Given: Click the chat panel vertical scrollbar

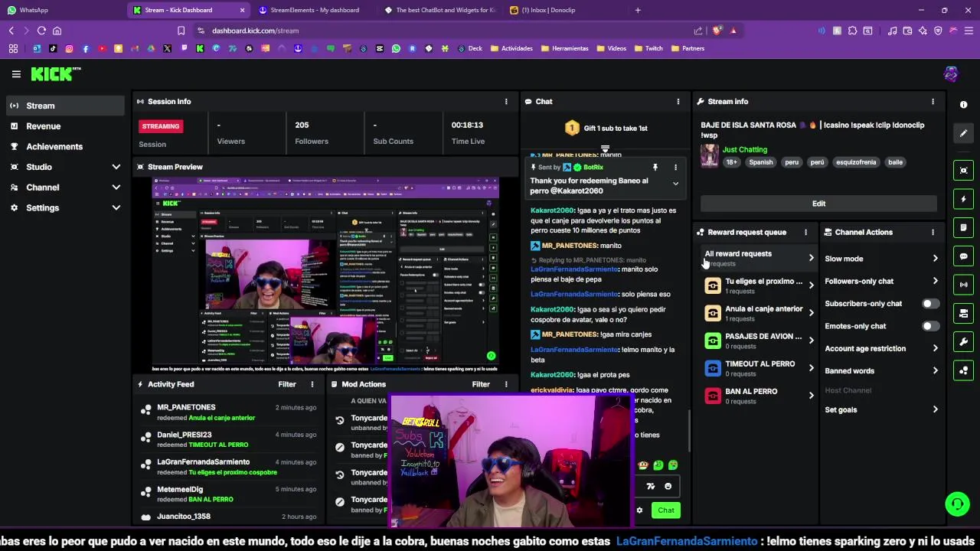Looking at the screenshot, I should [688, 431].
